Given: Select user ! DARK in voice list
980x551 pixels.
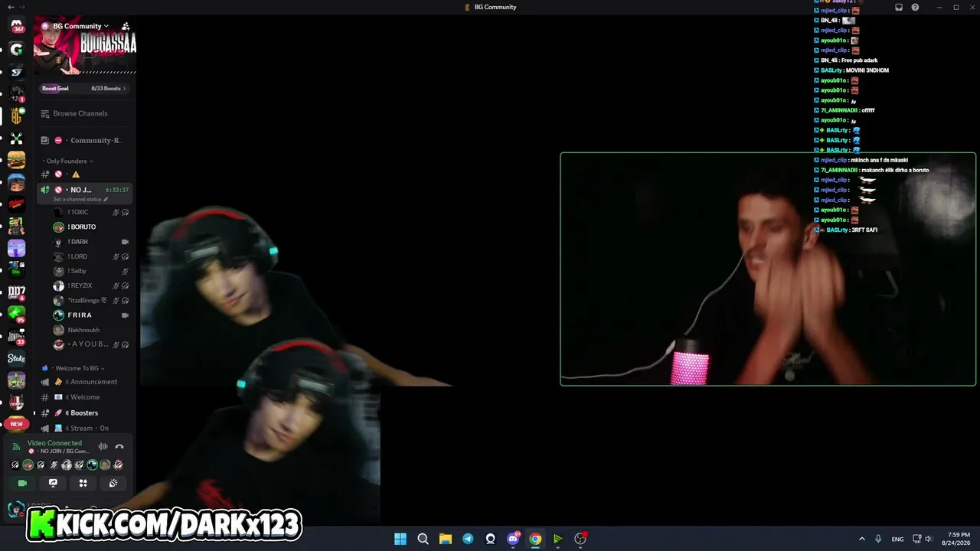Looking at the screenshot, I should pos(90,242).
